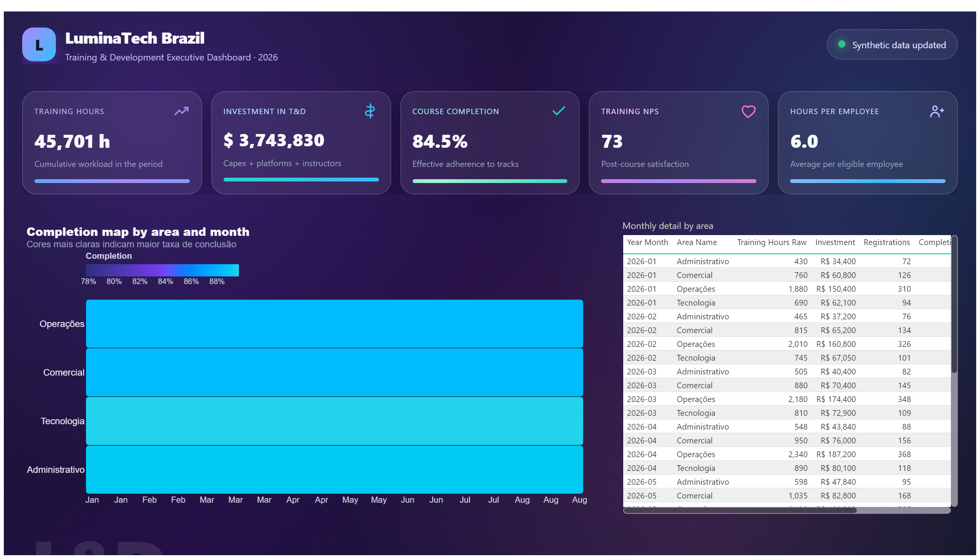Screen dimensions: 980x559
Task: Click the 2026-02 Comercial row
Action: [787, 330]
